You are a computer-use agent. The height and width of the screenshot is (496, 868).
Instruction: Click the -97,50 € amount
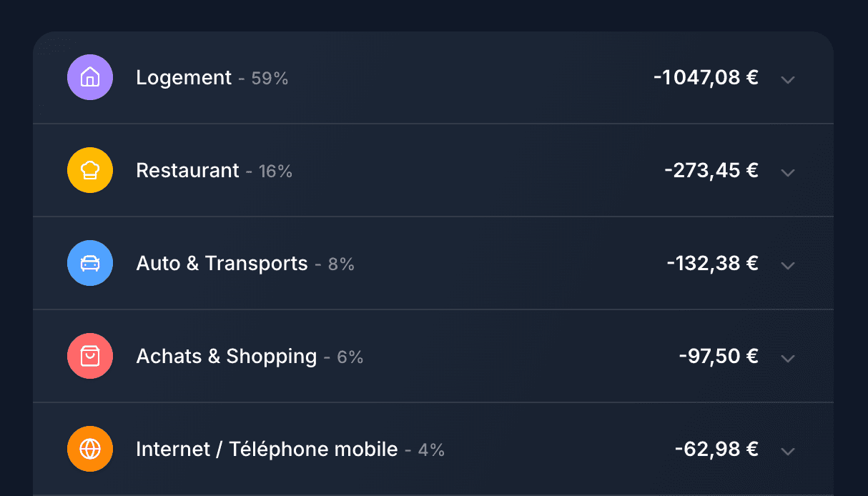pyautogui.click(x=719, y=356)
